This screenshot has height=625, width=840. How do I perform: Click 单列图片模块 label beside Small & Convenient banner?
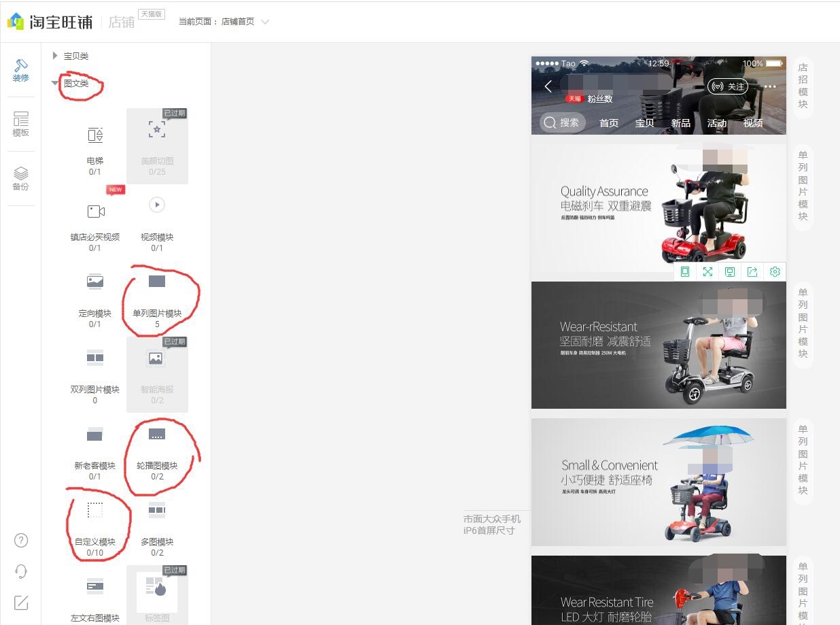pos(803,460)
